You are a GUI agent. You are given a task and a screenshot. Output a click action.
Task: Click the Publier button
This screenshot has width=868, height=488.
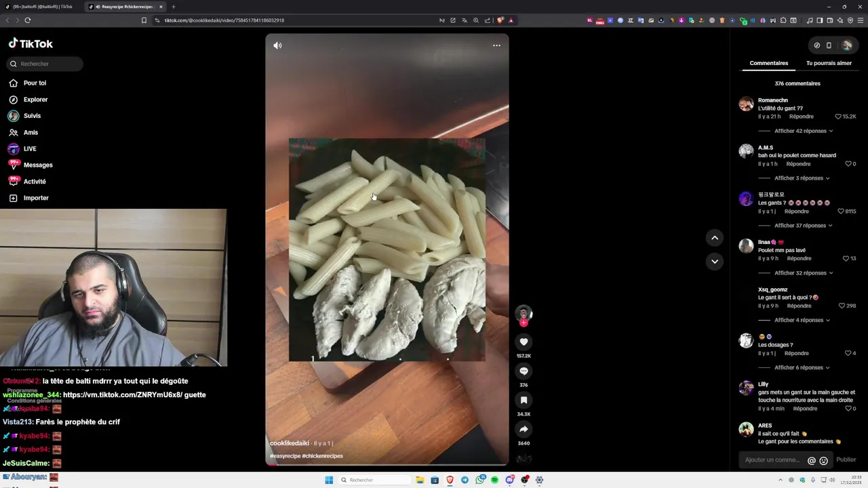[846, 460]
